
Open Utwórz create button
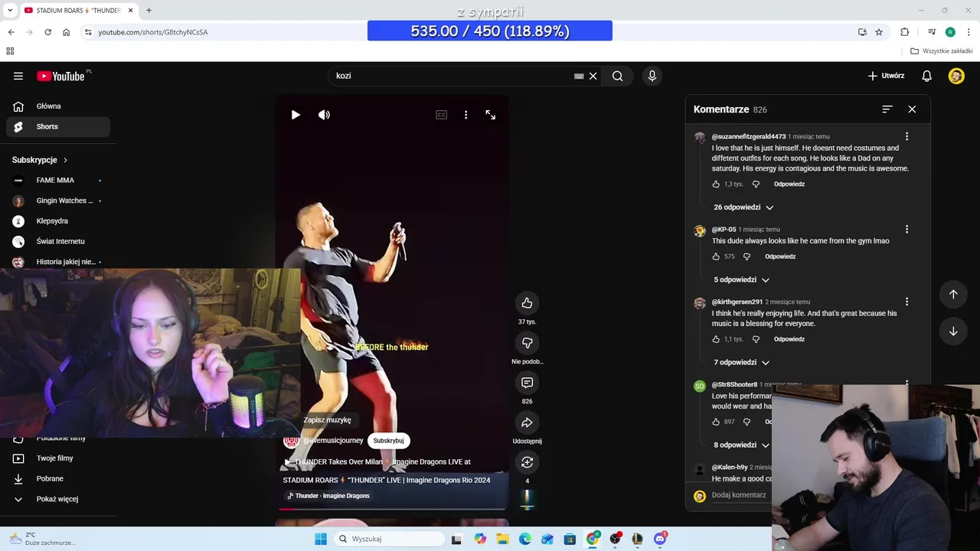point(887,76)
